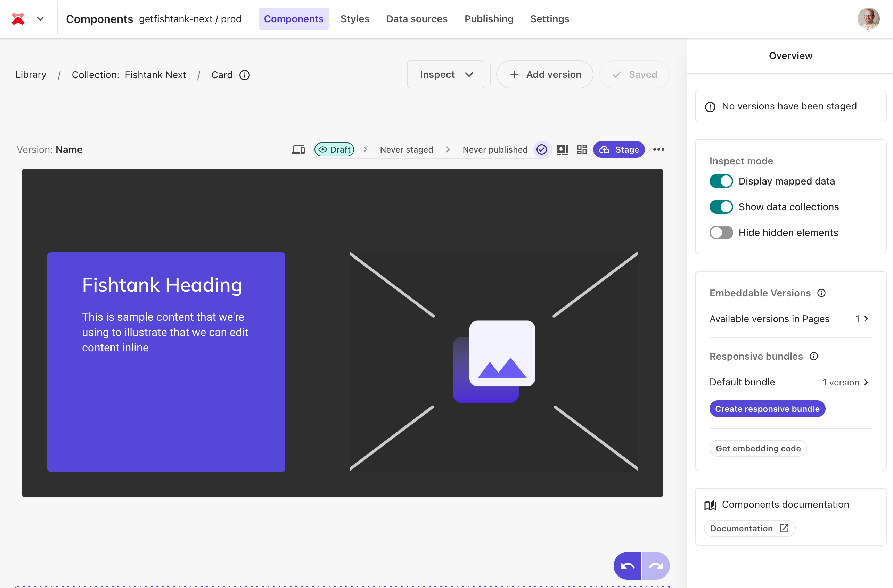Open the three-dot more options menu
Viewport: 893px width, 588px height.
coord(658,150)
